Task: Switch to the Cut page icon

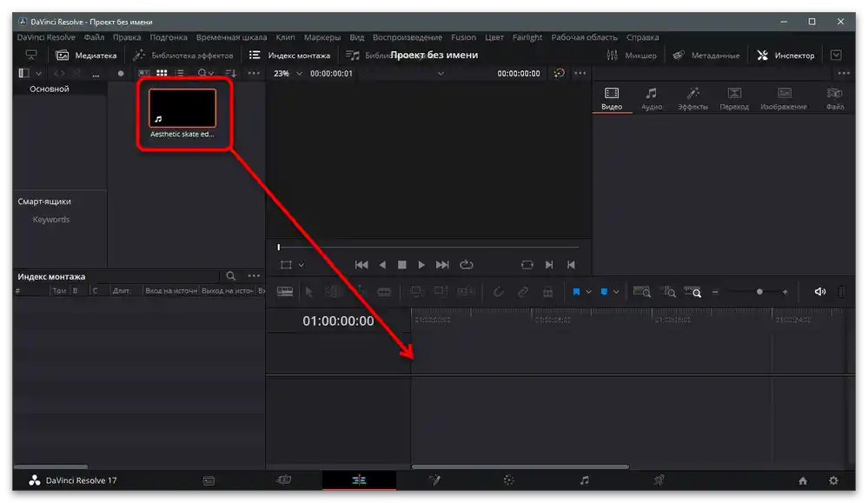Action: 283,480
